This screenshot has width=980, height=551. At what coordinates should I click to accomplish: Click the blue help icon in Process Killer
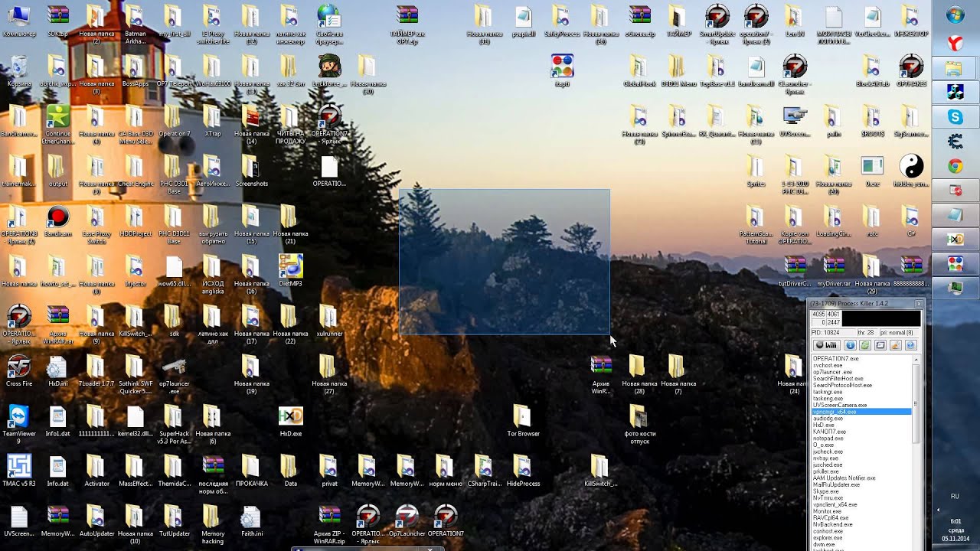click(911, 344)
